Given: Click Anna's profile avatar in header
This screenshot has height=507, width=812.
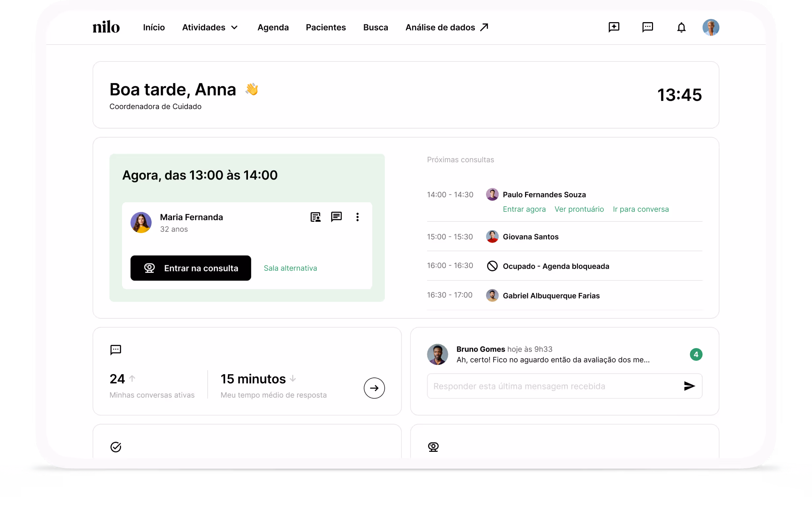Looking at the screenshot, I should [x=710, y=27].
